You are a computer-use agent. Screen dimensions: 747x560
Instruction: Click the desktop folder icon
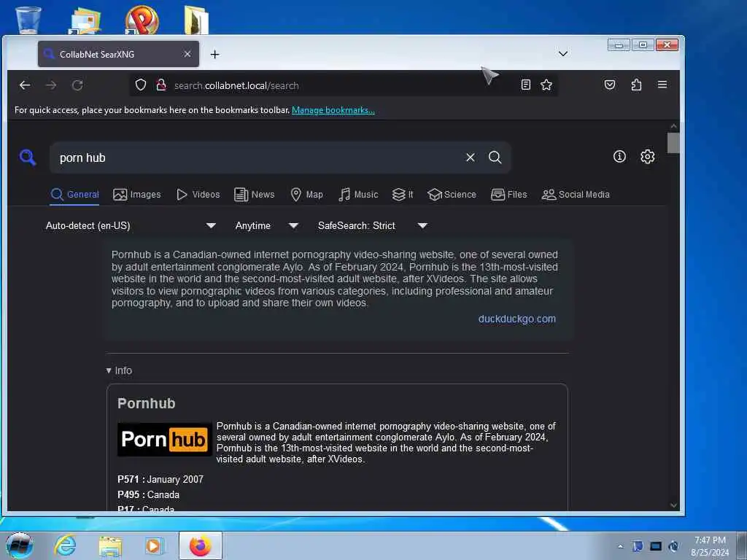pyautogui.click(x=196, y=20)
